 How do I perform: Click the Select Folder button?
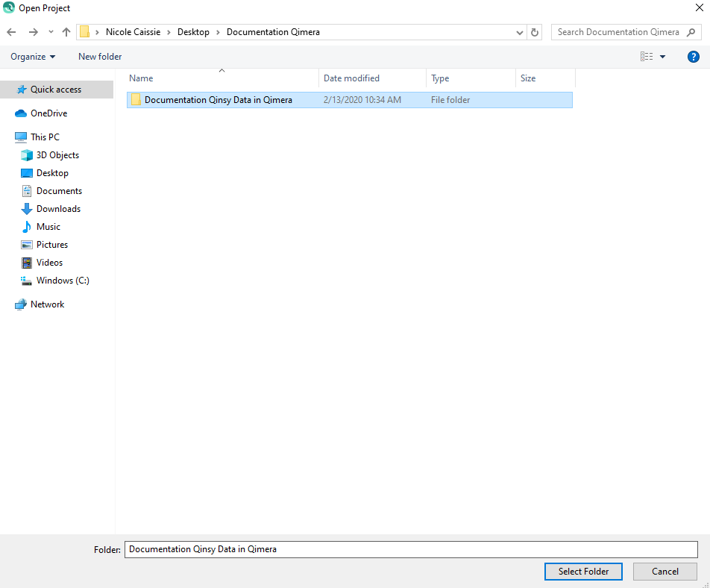pos(583,572)
